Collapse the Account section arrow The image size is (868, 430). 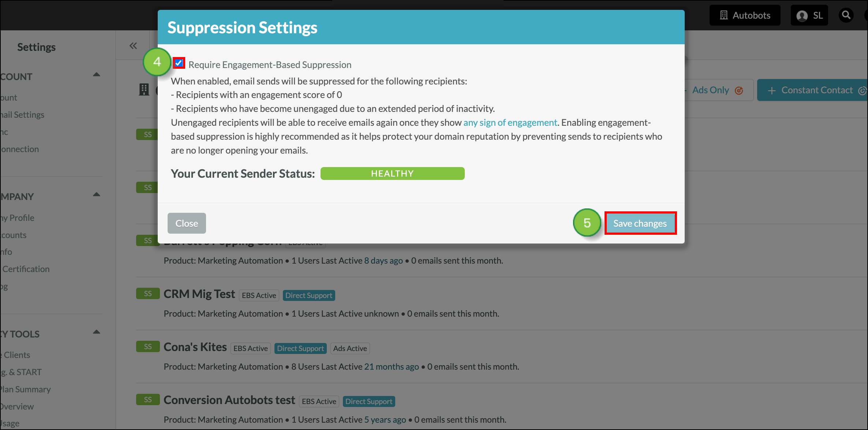(x=97, y=75)
